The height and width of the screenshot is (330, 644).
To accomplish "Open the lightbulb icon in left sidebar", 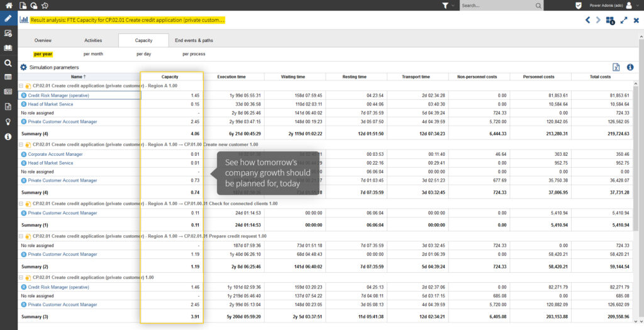I will 8,121.
